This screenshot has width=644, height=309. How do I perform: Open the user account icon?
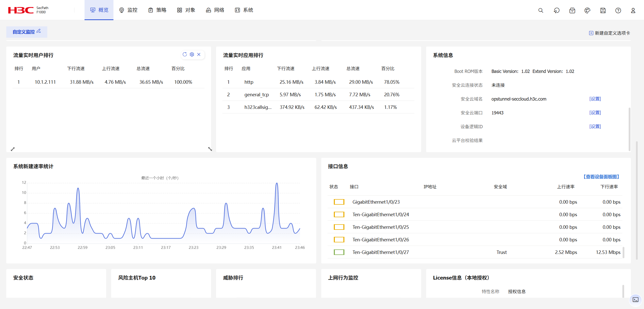(x=633, y=10)
